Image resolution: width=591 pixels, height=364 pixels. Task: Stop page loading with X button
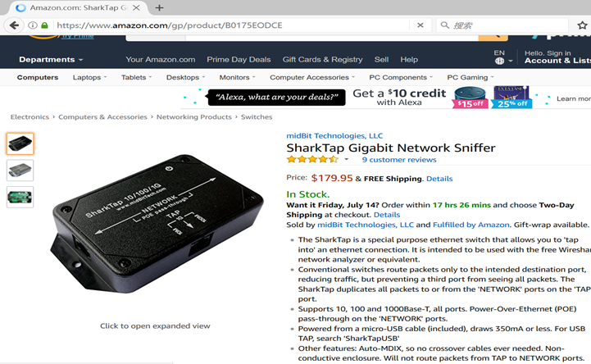point(421,25)
